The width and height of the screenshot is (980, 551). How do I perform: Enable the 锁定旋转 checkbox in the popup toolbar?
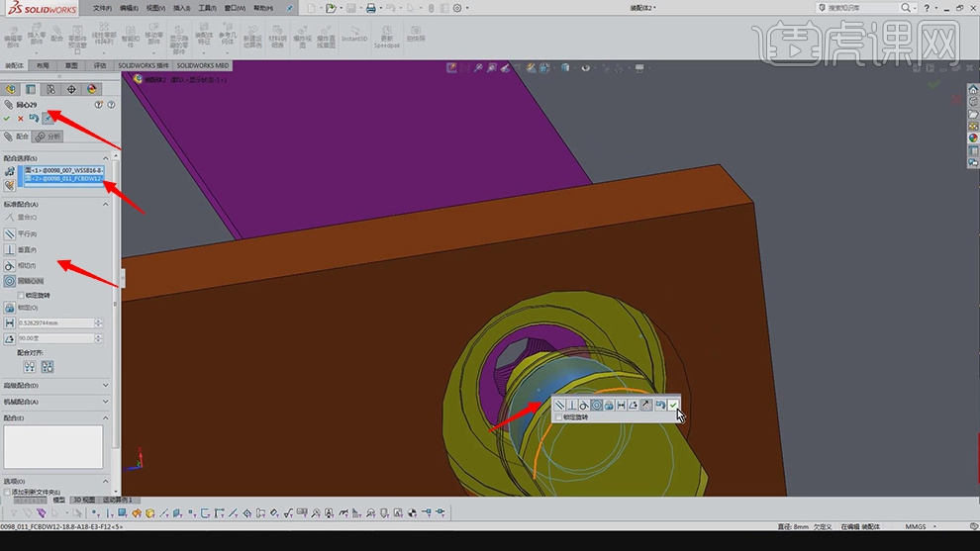click(557, 417)
